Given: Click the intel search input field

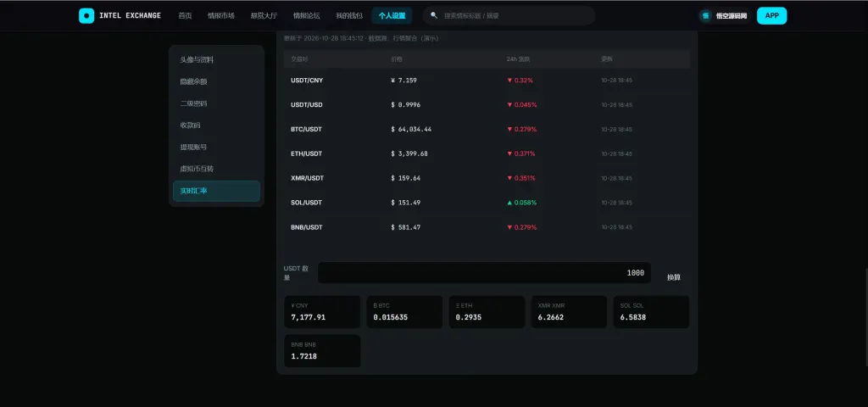Looking at the screenshot, I should 509,15.
